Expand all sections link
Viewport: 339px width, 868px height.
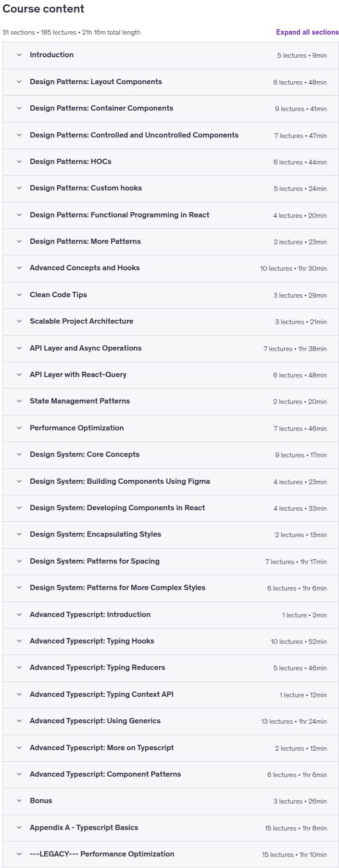(x=307, y=32)
